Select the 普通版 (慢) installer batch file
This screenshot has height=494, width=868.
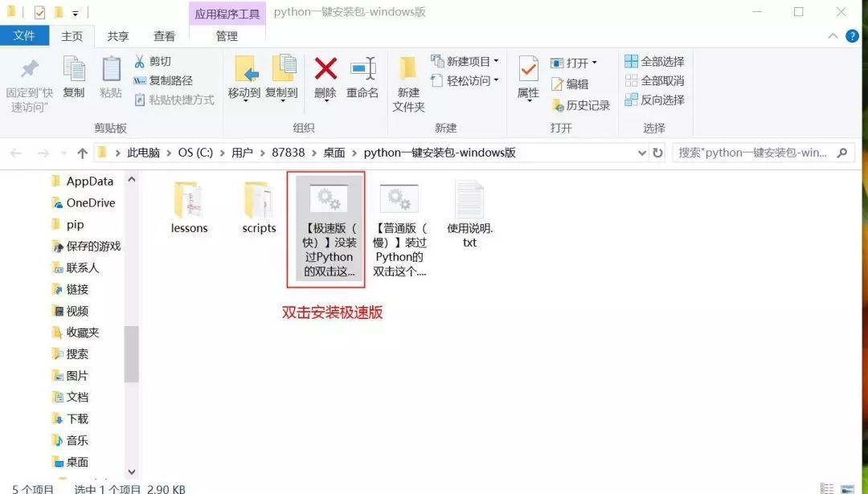(399, 230)
